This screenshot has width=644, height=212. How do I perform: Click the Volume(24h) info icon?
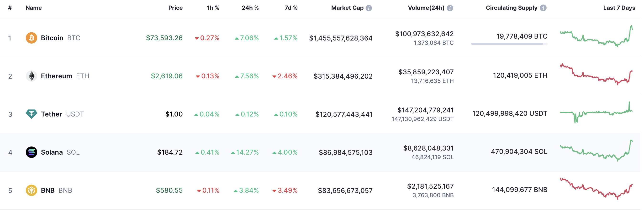(450, 8)
